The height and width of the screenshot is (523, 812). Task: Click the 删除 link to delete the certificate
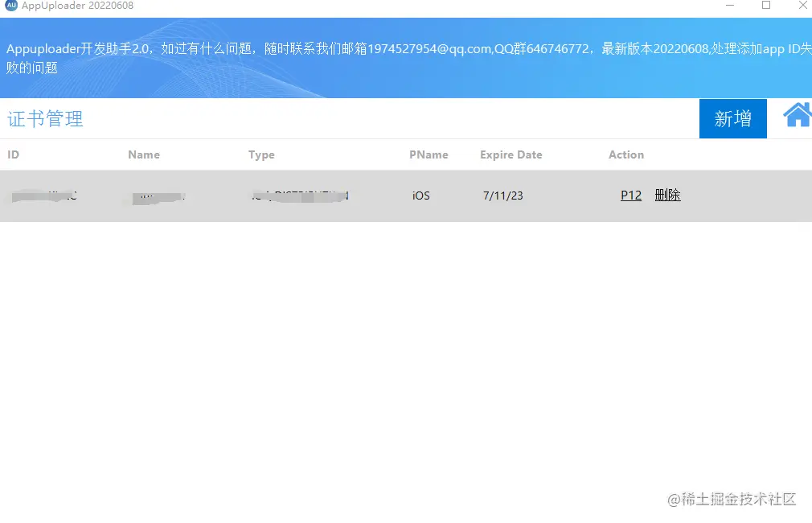[667, 196]
